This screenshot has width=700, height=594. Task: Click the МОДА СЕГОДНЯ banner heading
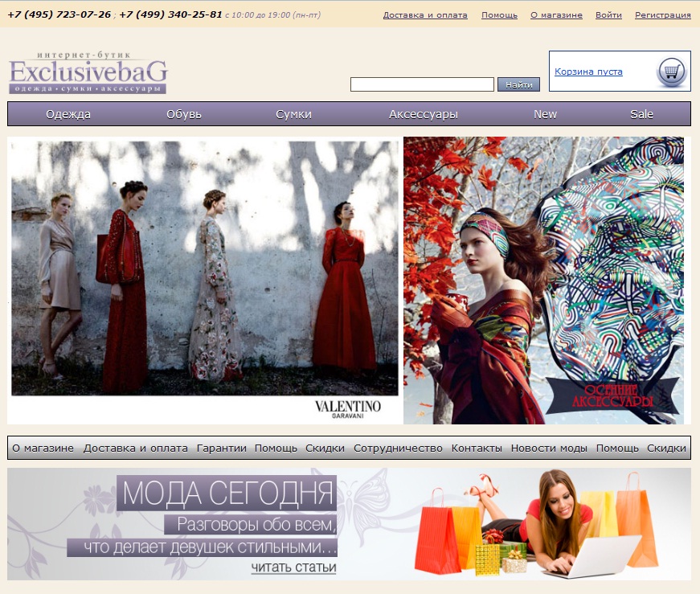click(x=227, y=493)
